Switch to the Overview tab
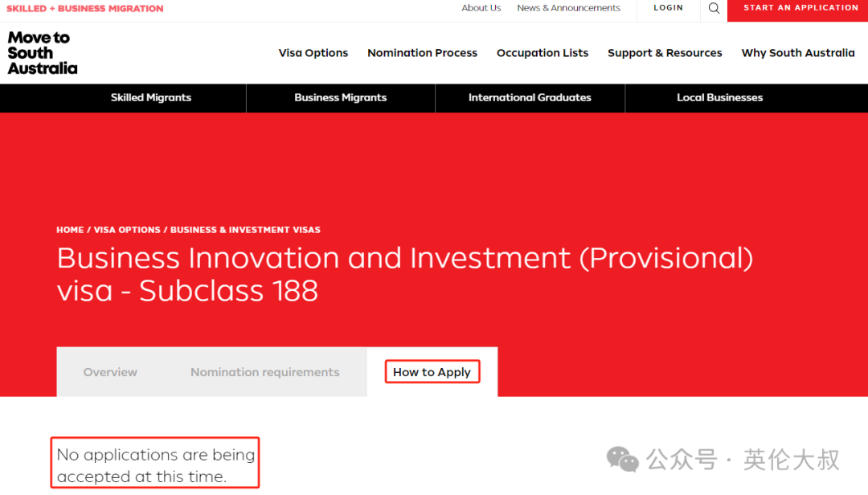Viewport: 868px width, 495px height. pos(110,372)
